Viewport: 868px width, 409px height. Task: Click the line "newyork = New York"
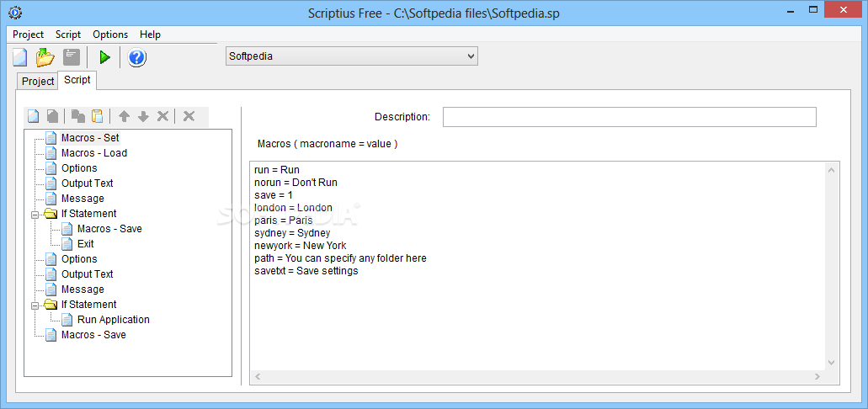pos(300,246)
